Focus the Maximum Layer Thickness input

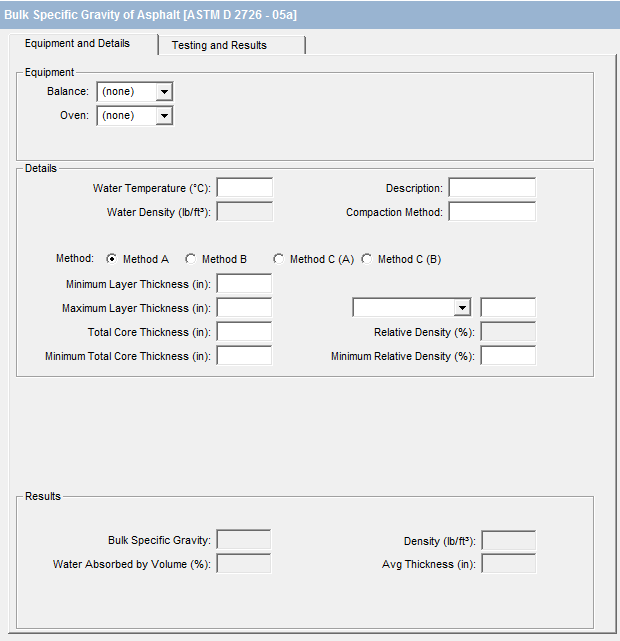pyautogui.click(x=245, y=308)
